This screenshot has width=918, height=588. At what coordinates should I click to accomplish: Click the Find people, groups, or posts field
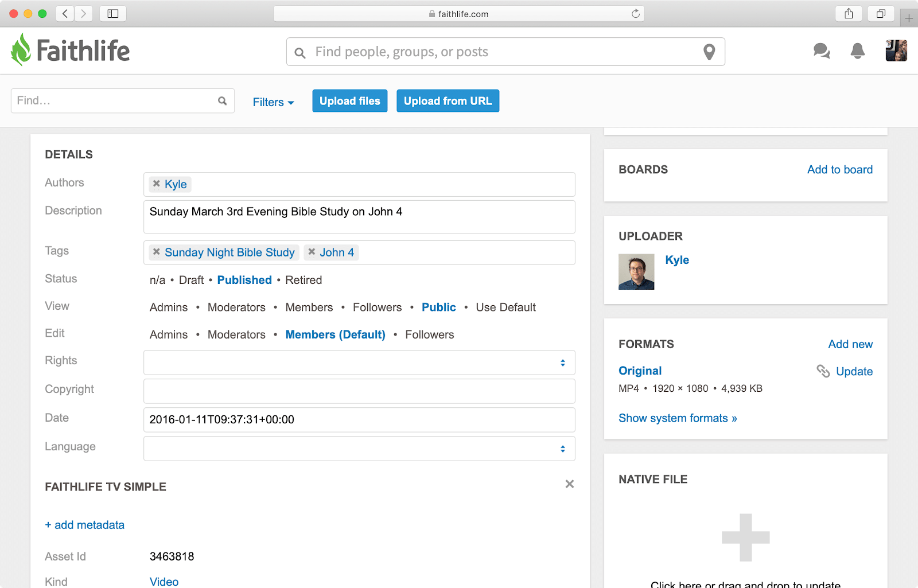pos(505,52)
